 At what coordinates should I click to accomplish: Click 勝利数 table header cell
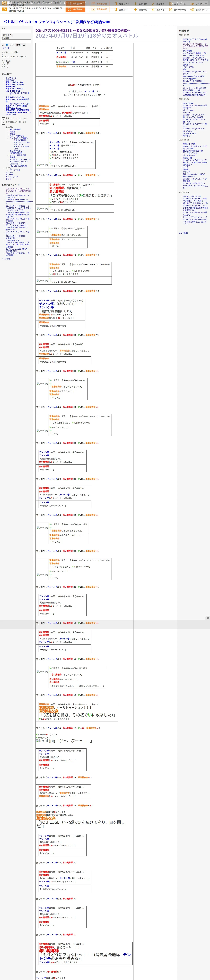click(x=109, y=48)
